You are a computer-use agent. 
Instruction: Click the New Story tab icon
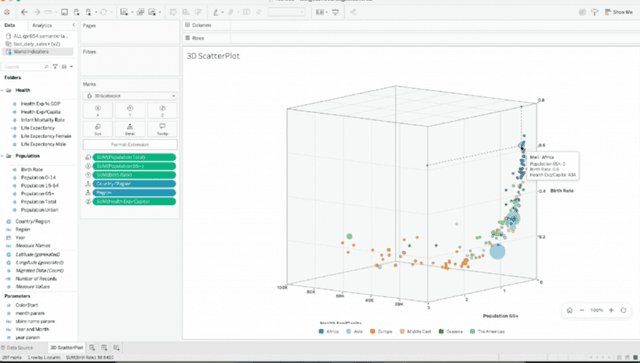116,347
